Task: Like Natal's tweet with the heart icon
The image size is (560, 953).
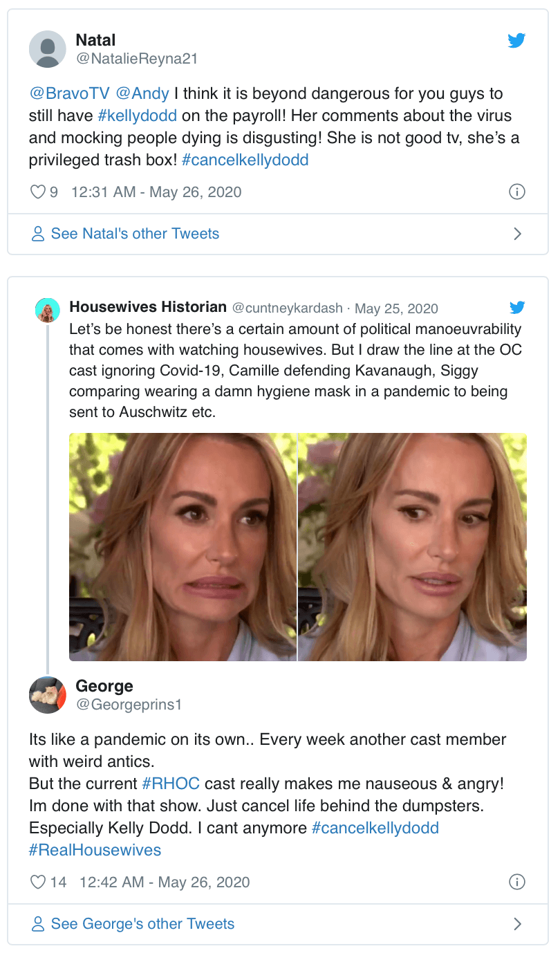Action: [x=37, y=192]
